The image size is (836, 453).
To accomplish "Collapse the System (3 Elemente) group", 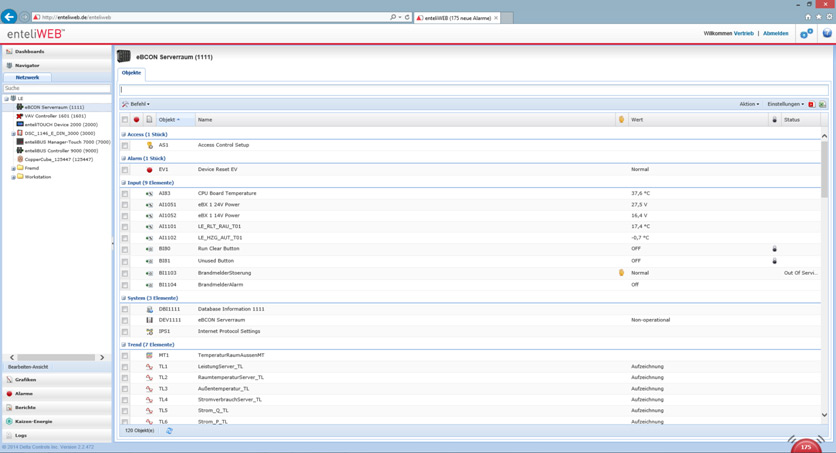I will (124, 298).
